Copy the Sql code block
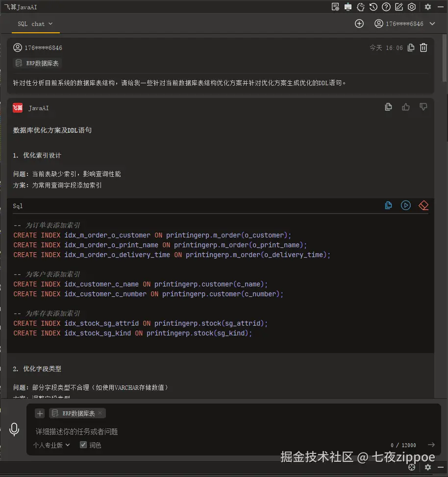448x477 pixels. [x=388, y=205]
